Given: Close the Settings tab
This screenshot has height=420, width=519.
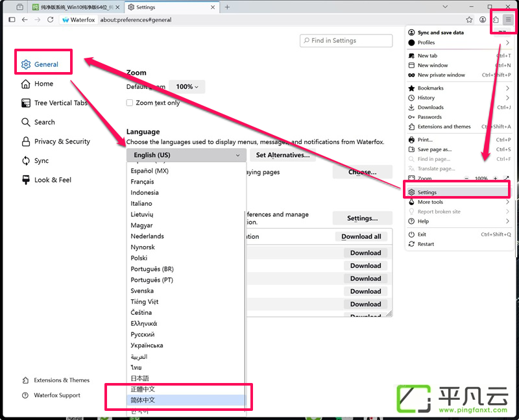Looking at the screenshot, I should click(213, 7).
